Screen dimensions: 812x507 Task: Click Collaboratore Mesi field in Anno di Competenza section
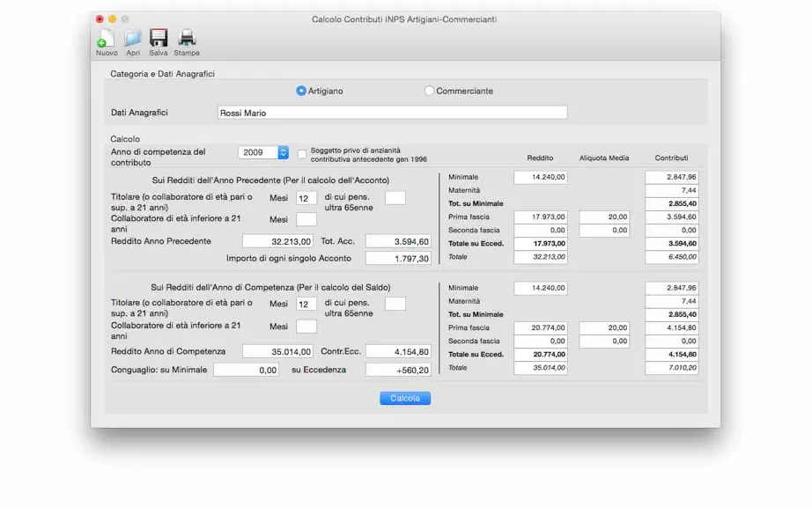[x=306, y=327]
